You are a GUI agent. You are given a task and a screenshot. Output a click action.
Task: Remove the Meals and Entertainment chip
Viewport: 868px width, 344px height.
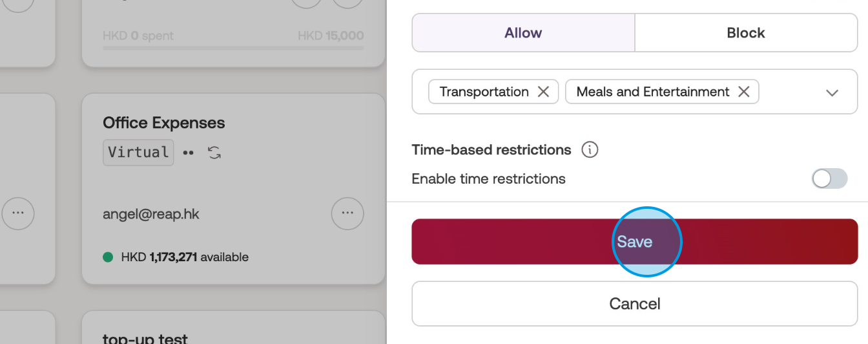(x=744, y=92)
